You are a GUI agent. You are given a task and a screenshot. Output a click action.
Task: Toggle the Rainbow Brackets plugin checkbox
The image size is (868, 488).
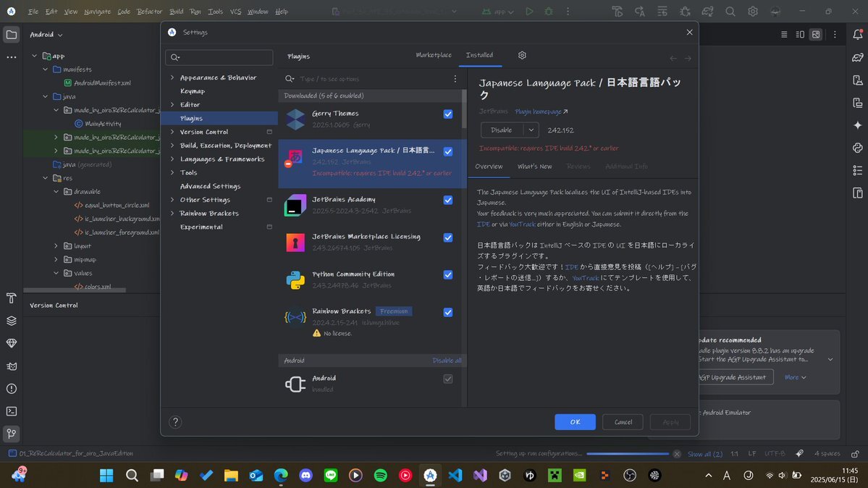pyautogui.click(x=448, y=312)
